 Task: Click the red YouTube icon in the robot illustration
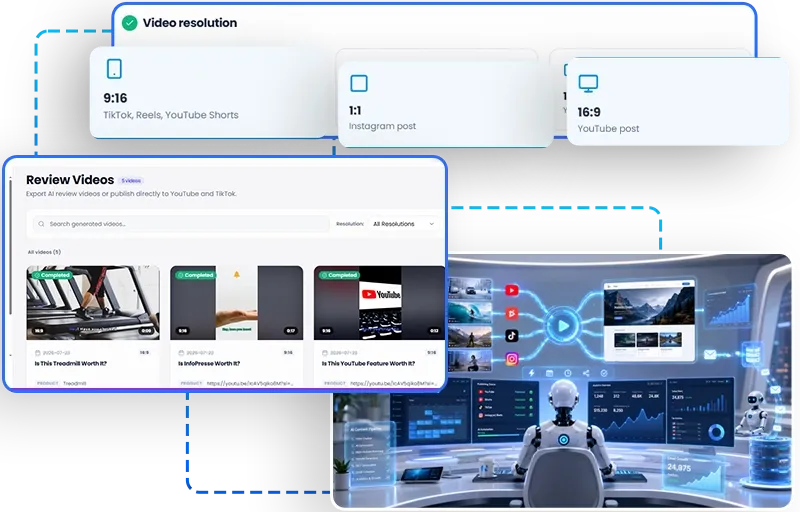(512, 290)
